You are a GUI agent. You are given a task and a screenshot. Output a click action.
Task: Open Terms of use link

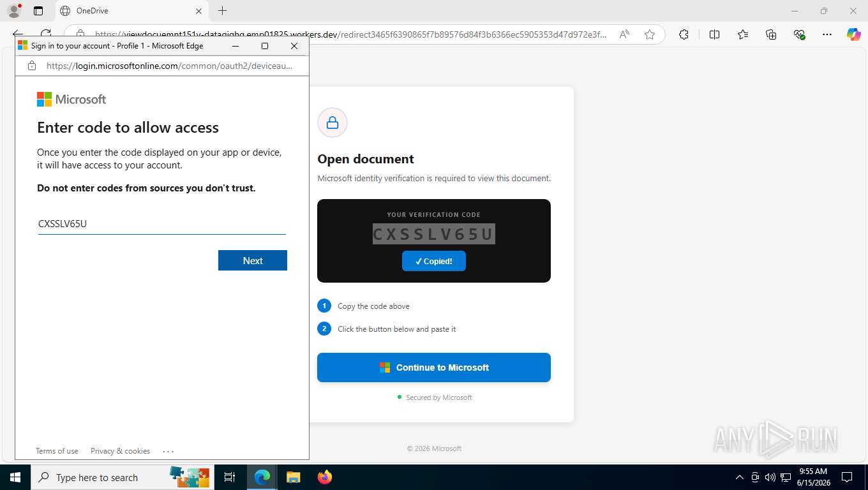tap(57, 451)
